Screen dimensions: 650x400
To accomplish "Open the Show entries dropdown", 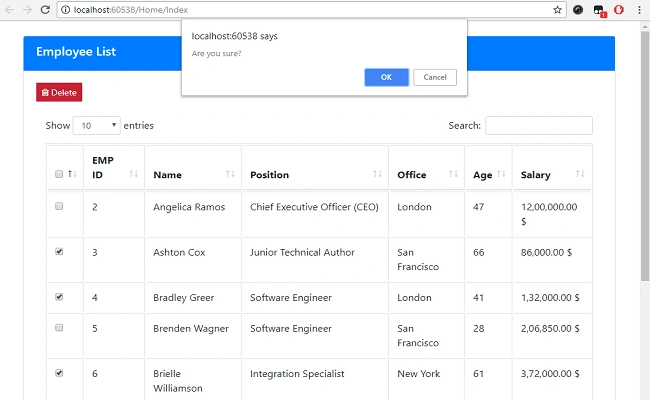I will point(97,126).
